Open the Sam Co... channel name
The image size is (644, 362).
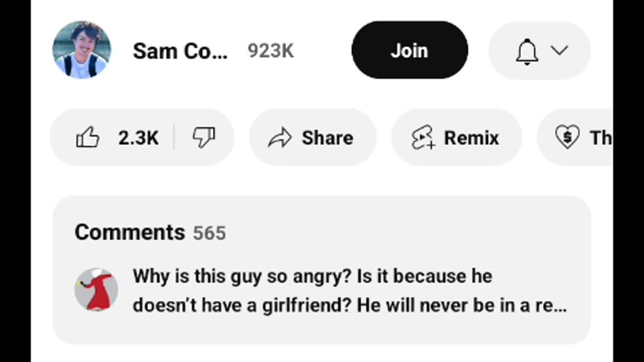click(x=180, y=51)
